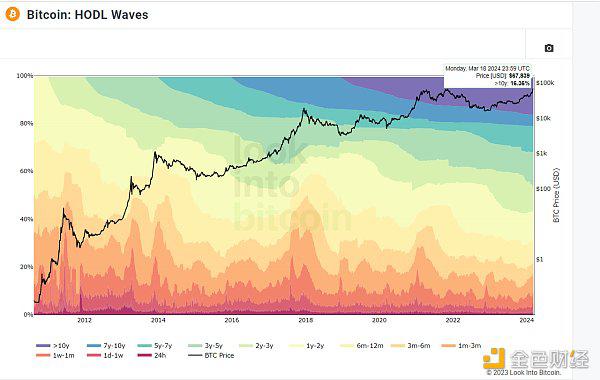Viewport: 600px width, 380px height.
Task: Toggle the 2y-3y legend entry
Action: (x=256, y=346)
